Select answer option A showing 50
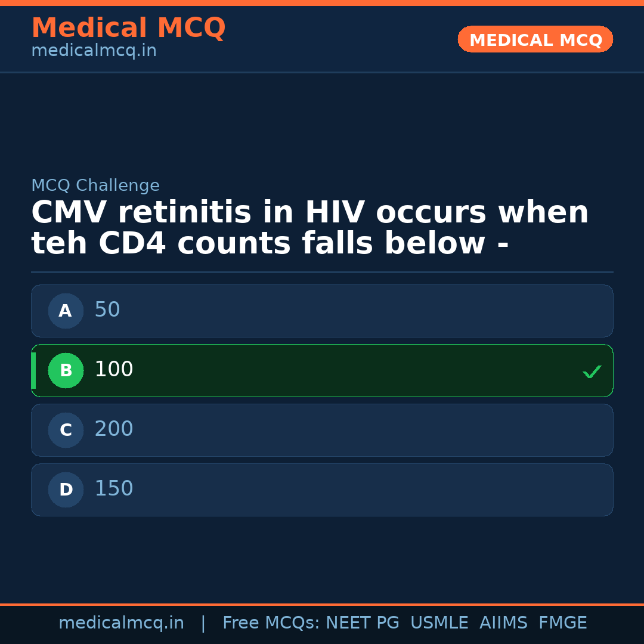 pyautogui.click(x=322, y=311)
